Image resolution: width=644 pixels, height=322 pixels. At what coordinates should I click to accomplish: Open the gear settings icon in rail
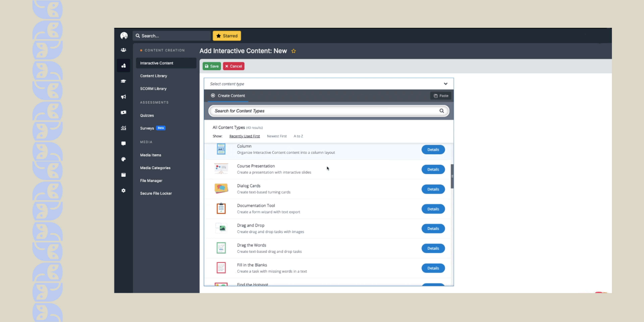pos(123,191)
